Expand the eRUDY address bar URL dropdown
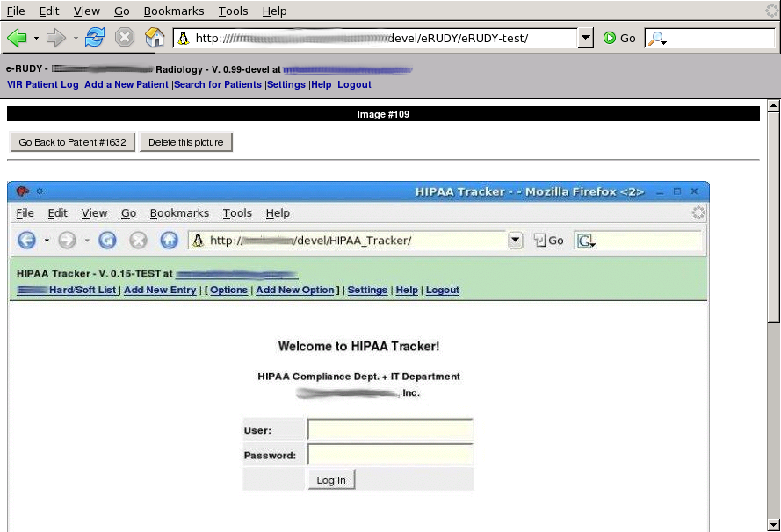Screen dimensions: 781x532 point(586,38)
